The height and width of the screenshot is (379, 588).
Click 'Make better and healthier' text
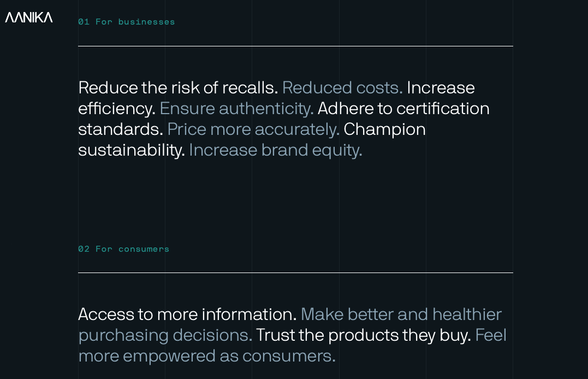coord(401,315)
